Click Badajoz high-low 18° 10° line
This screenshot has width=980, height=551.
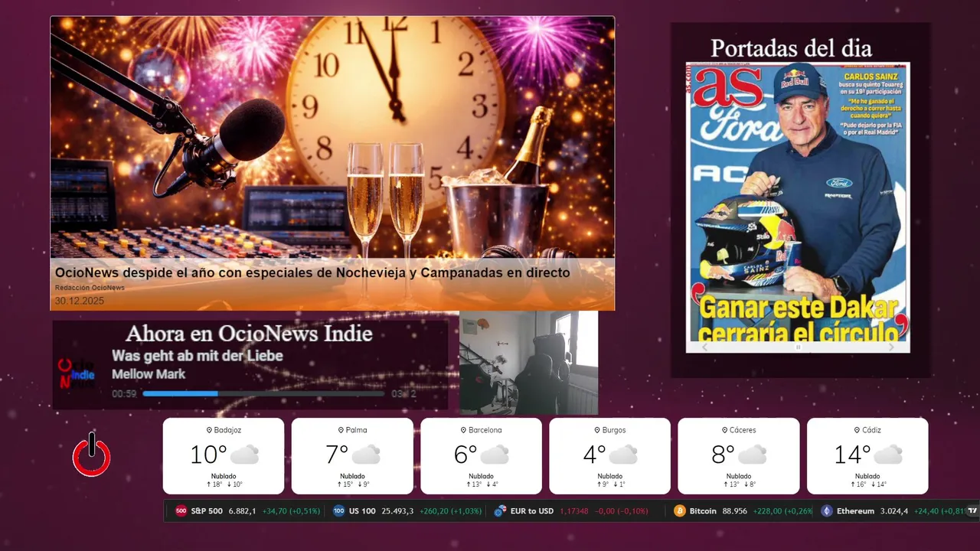pyautogui.click(x=224, y=484)
